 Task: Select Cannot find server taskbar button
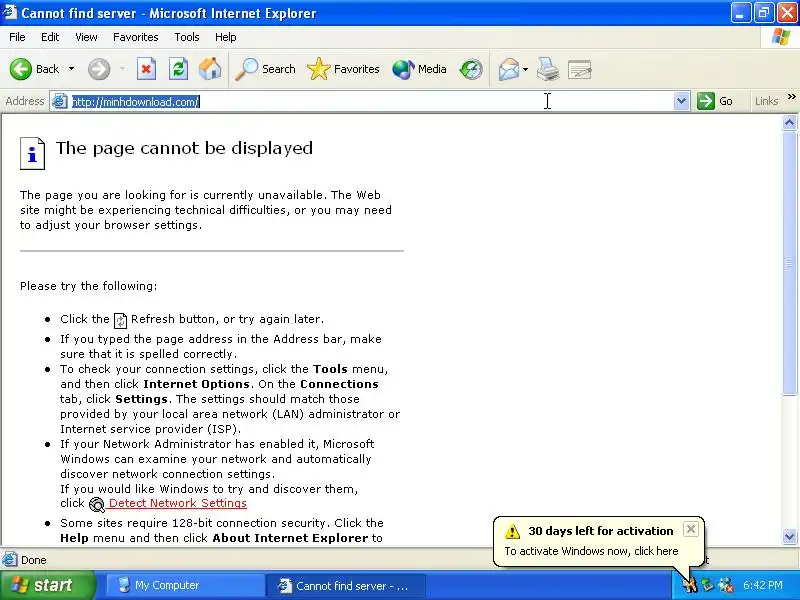click(345, 585)
